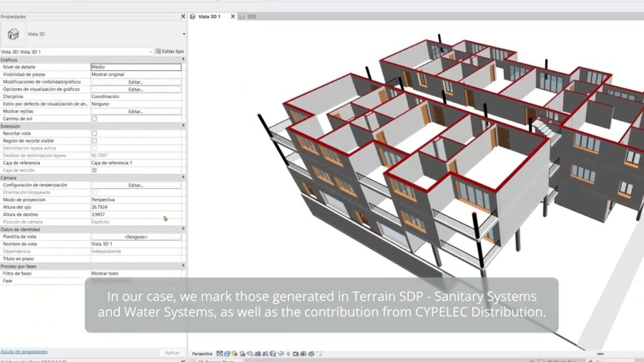Close the Propiedades panel

pos(183,16)
